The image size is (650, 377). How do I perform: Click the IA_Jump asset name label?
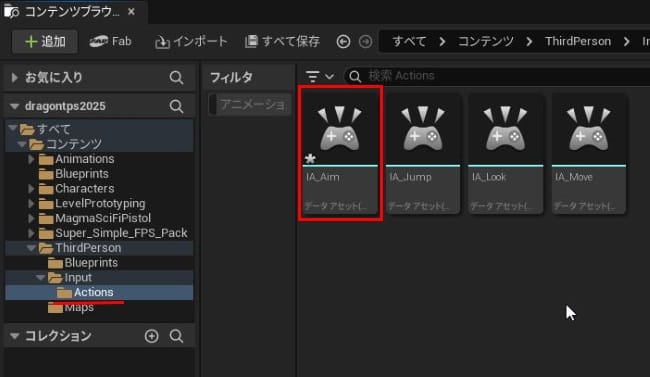coord(410,177)
